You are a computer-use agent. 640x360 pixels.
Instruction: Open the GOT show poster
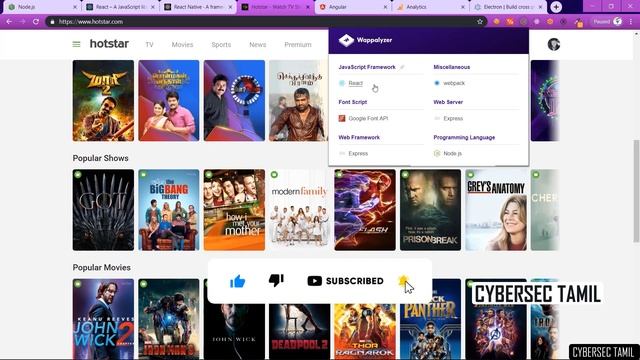tap(103, 210)
